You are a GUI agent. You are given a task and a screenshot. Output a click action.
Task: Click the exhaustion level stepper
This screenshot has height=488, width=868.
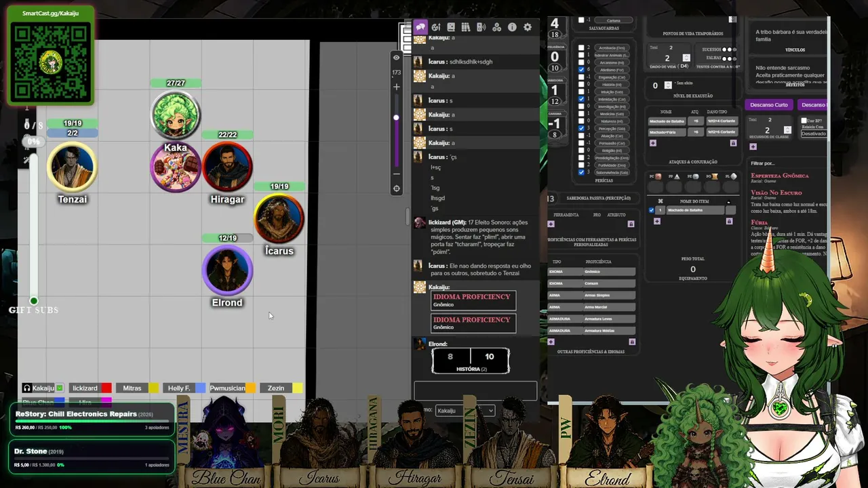(668, 85)
